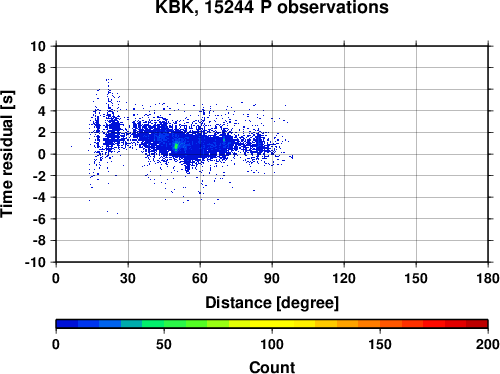This screenshot has height=374, width=500.
Task: Click the y-axis tick label 0
Action: pyautogui.click(x=42, y=154)
